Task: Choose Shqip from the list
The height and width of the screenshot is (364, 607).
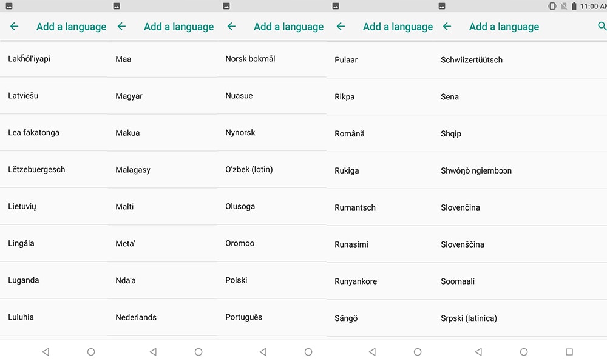Action: tap(451, 133)
